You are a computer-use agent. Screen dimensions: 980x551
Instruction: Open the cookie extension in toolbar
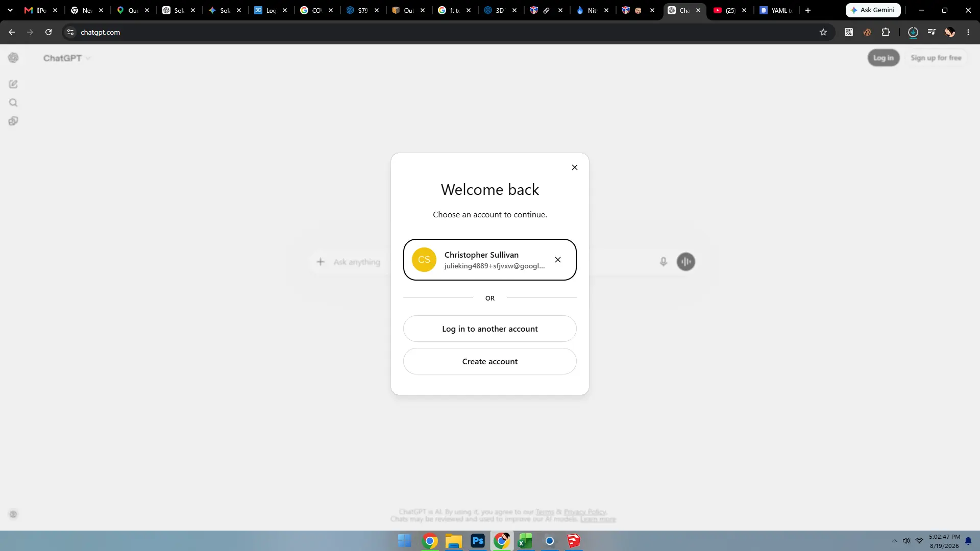(x=867, y=32)
